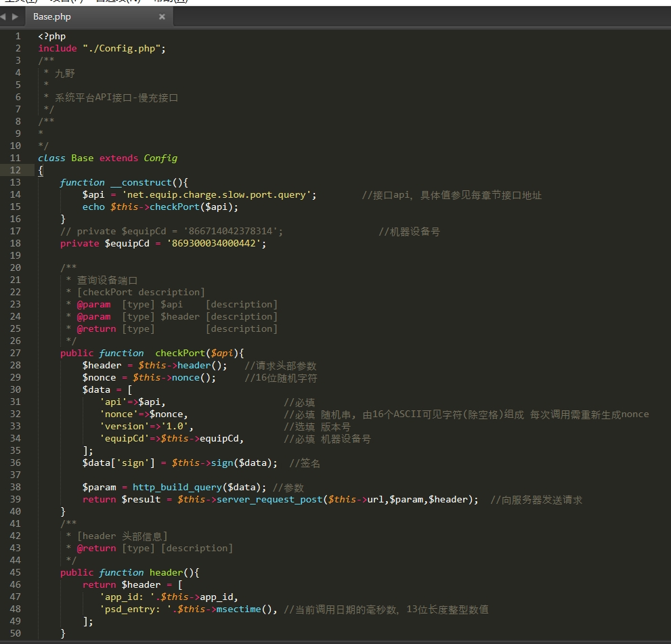Image resolution: width=671 pixels, height=644 pixels.
Task: Click the header function definition name
Action: tap(166, 572)
